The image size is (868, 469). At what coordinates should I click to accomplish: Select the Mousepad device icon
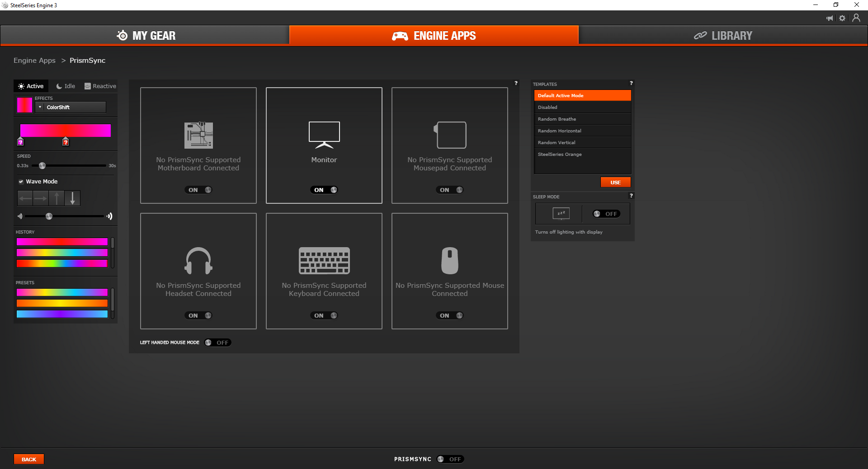click(x=450, y=135)
